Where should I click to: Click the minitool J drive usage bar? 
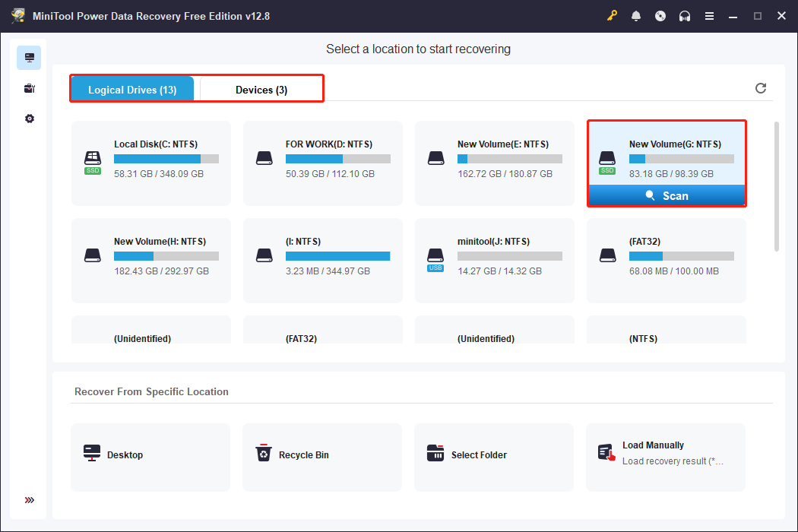tap(509, 256)
